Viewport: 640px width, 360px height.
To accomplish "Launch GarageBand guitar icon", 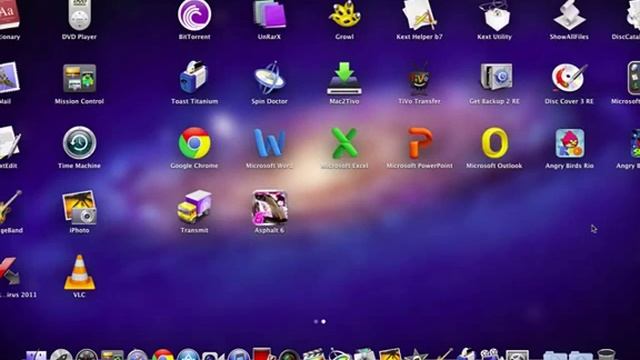I will tap(10, 208).
